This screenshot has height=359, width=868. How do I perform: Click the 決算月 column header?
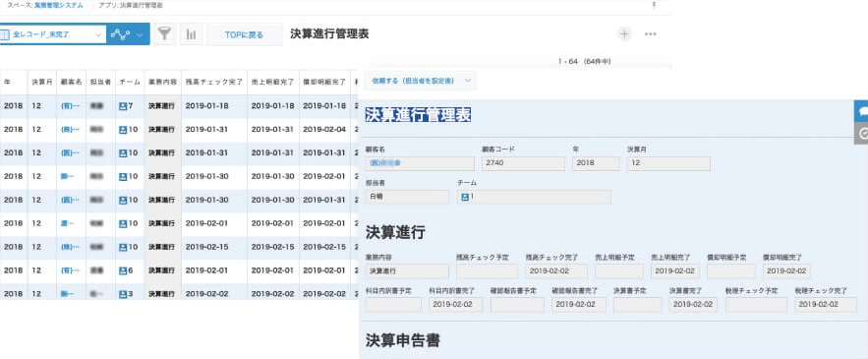tap(42, 82)
